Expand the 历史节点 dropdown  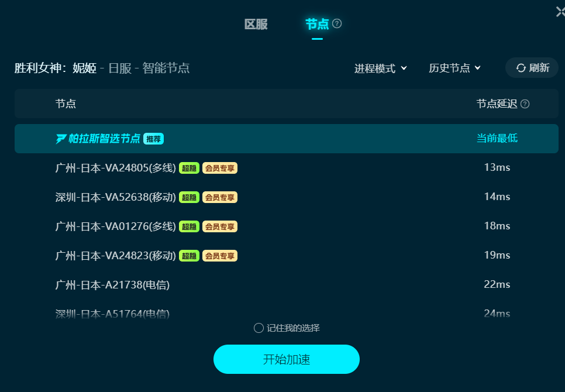pyautogui.click(x=454, y=68)
